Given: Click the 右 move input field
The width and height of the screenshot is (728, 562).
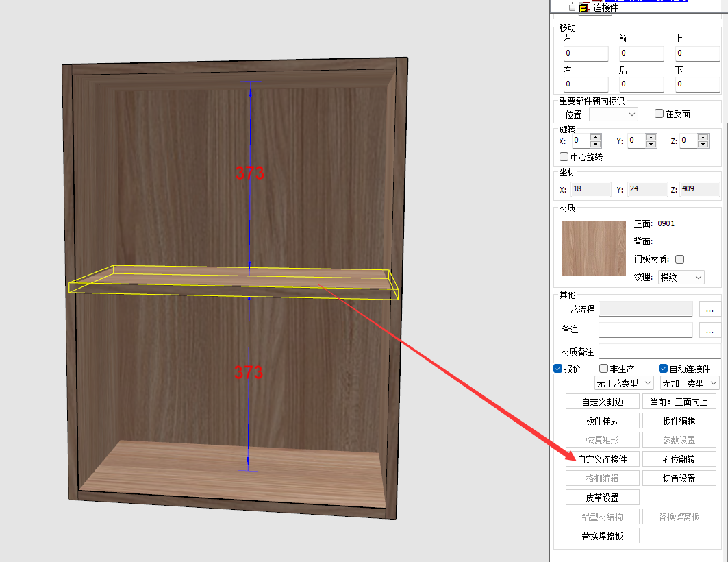Looking at the screenshot, I should (586, 84).
